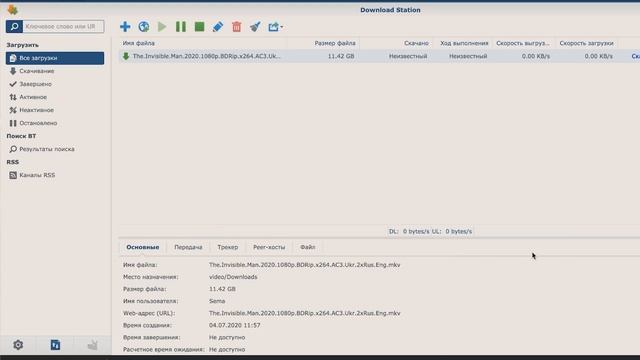The width and height of the screenshot is (640, 360).
Task: Click the greyed icon at sidebar bottom right
Action: pyautogui.click(x=93, y=345)
